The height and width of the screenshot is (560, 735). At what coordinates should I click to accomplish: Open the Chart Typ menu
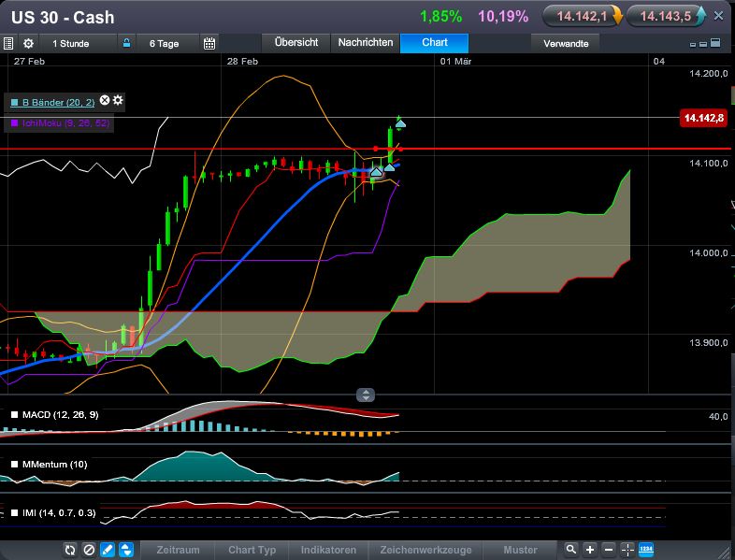click(x=252, y=550)
